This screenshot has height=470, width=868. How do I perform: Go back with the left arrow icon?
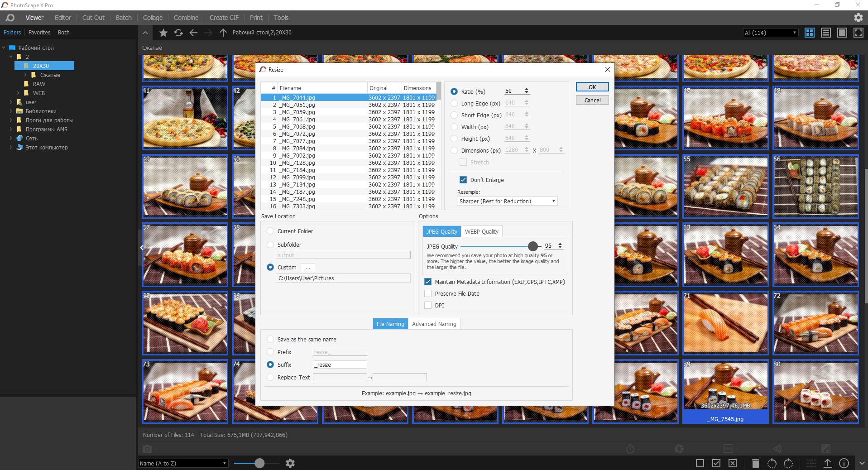click(193, 33)
